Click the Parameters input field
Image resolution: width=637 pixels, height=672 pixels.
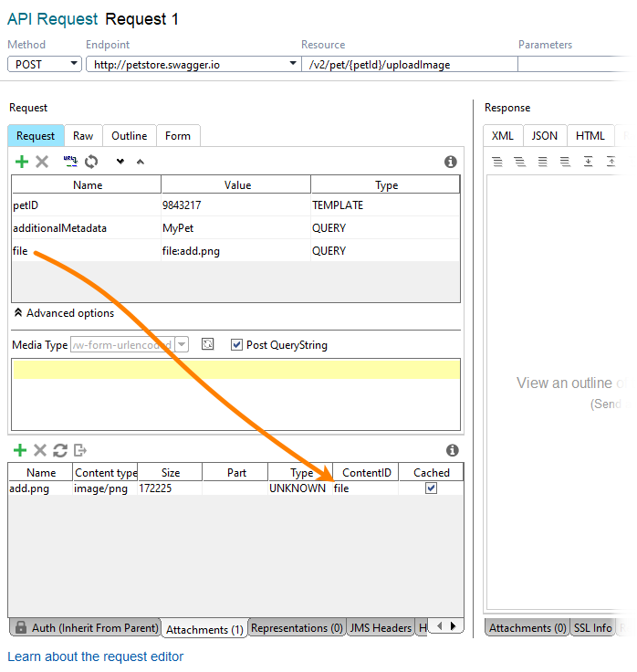click(574, 64)
